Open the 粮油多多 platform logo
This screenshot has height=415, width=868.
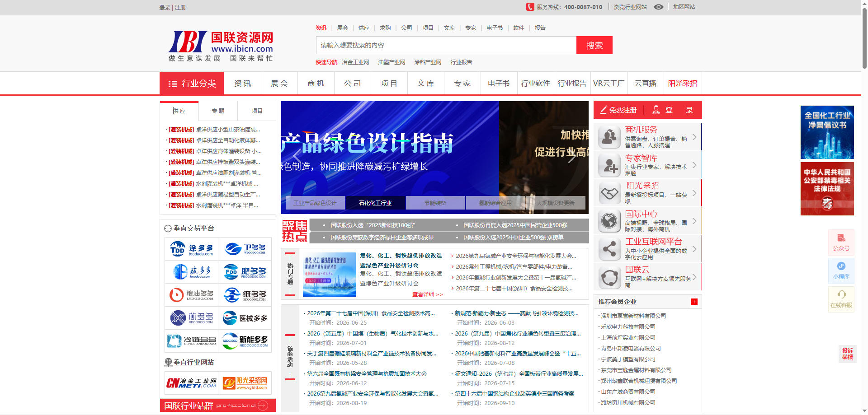pyautogui.click(x=192, y=295)
